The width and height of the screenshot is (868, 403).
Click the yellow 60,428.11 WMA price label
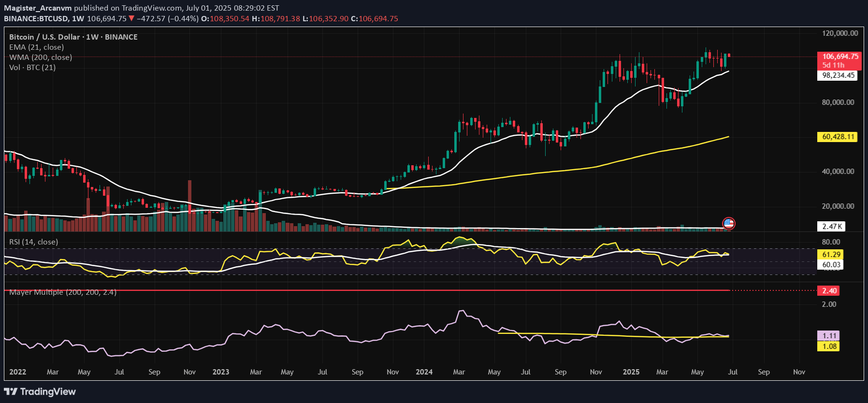click(839, 137)
